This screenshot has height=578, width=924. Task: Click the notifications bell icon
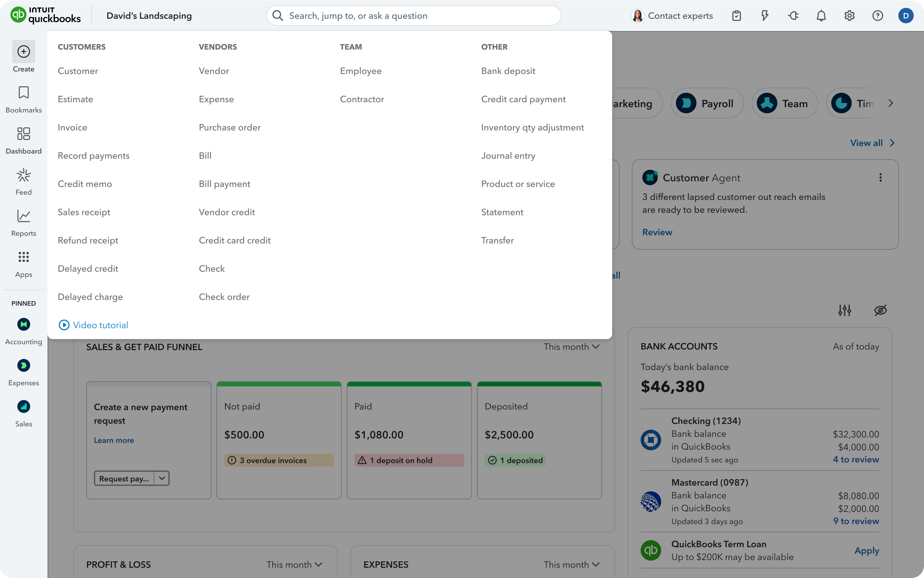(x=821, y=16)
